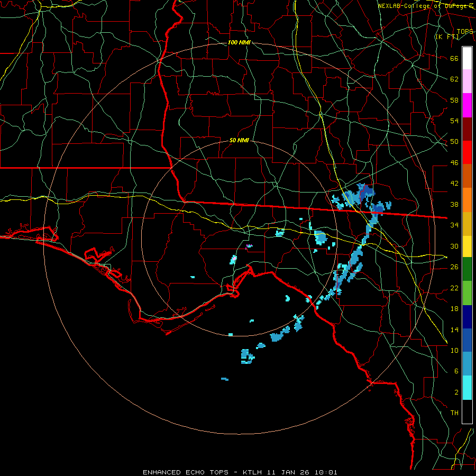Click the legend value "42"
The height and width of the screenshot is (476, 476).
coord(454,184)
